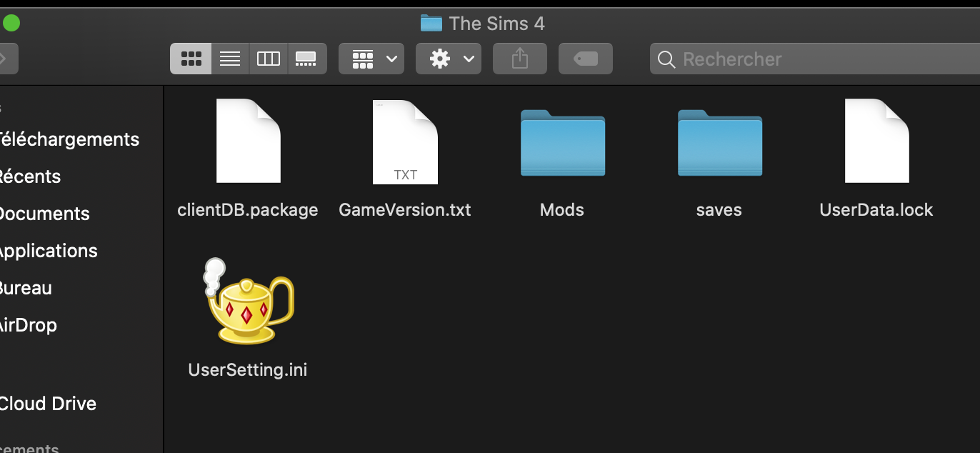
Task: Select the GameVersion.txt file icon
Action: [x=405, y=141]
